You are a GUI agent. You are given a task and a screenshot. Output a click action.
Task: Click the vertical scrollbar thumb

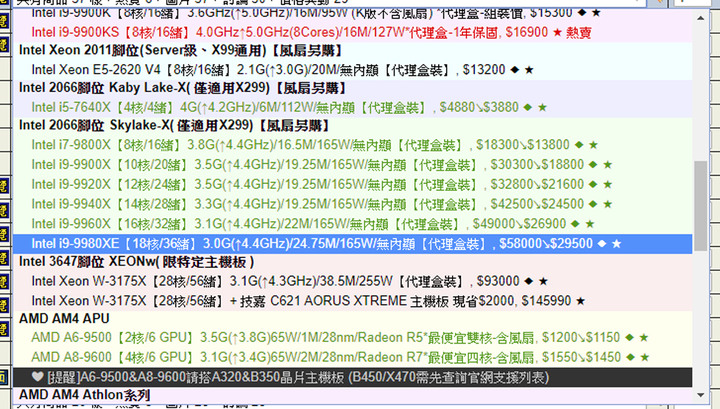click(x=700, y=206)
